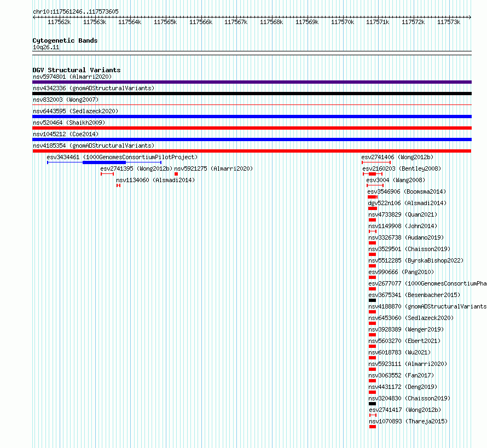
Task: Click nsv1045212 (Coe2014) label
Action: [66, 134]
